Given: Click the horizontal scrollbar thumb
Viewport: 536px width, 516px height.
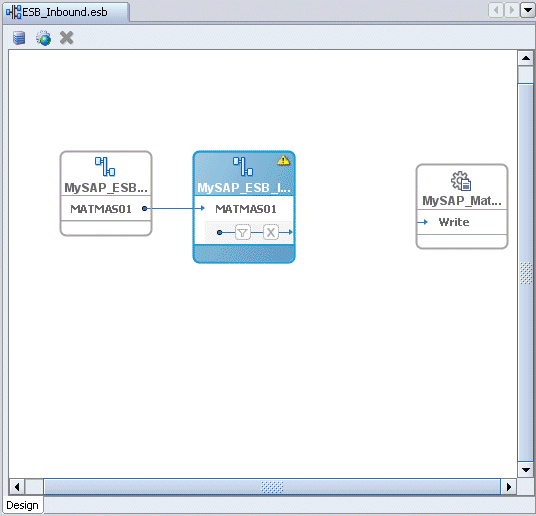Looking at the screenshot, I should [272, 487].
